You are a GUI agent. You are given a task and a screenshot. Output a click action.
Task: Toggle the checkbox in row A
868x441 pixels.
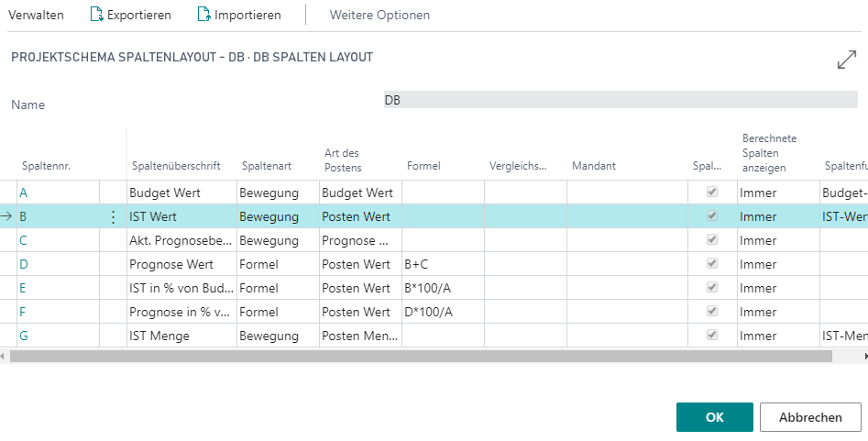pyautogui.click(x=712, y=193)
